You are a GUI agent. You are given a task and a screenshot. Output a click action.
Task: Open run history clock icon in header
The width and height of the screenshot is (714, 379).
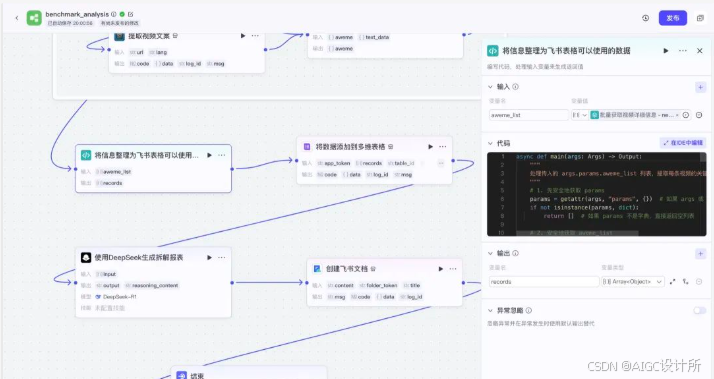645,18
